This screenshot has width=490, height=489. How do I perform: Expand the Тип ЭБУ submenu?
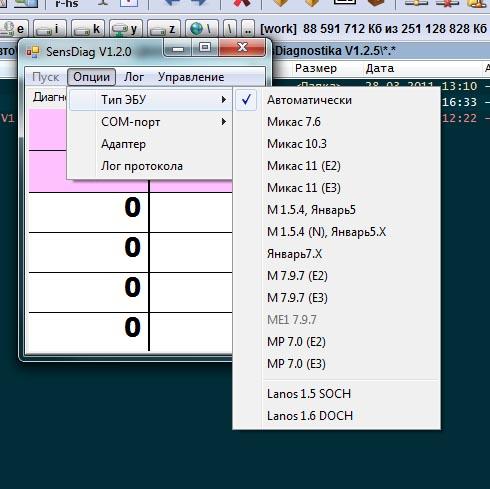(x=150, y=100)
